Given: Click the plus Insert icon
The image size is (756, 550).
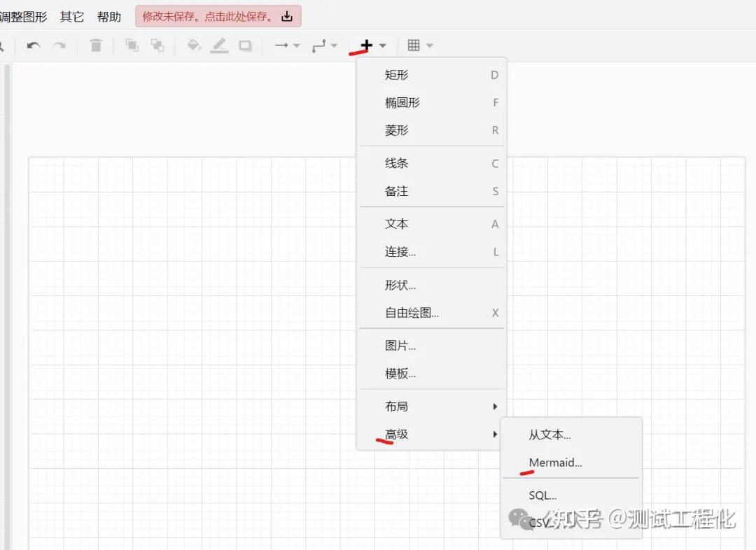Looking at the screenshot, I should pyautogui.click(x=366, y=45).
